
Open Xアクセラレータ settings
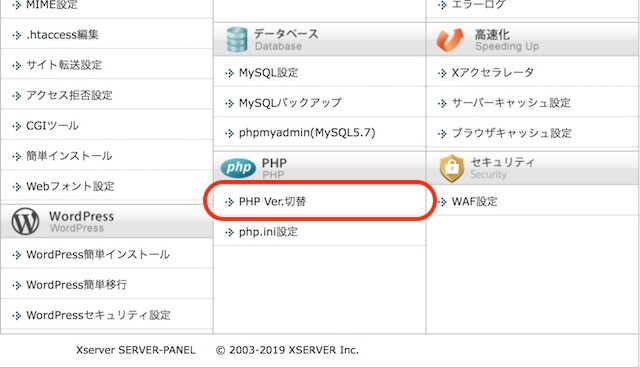point(493,73)
